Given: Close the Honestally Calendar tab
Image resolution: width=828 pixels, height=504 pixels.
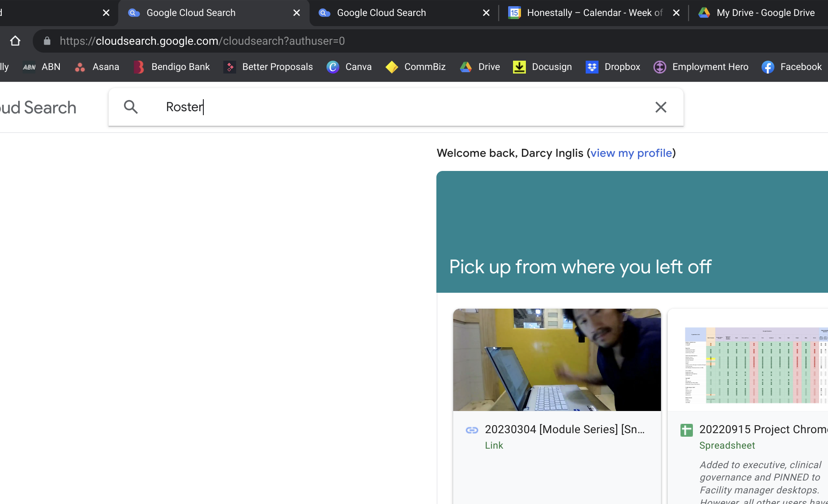Looking at the screenshot, I should pos(676,13).
